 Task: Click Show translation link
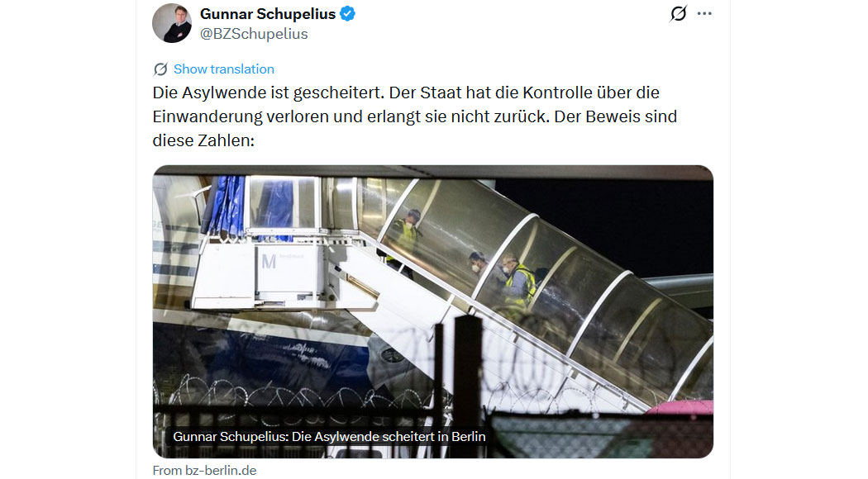[x=224, y=69]
